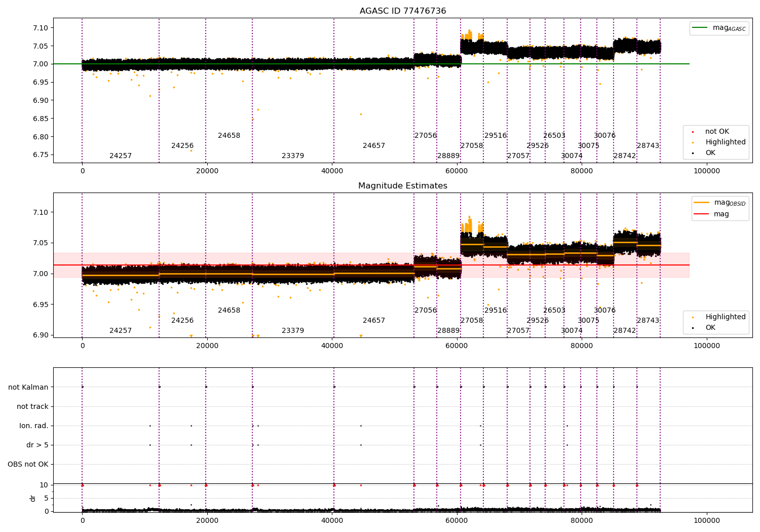Select obsid label 30076 in the AGASC ID plot
Screen dimensions: 760x532
coord(605,136)
